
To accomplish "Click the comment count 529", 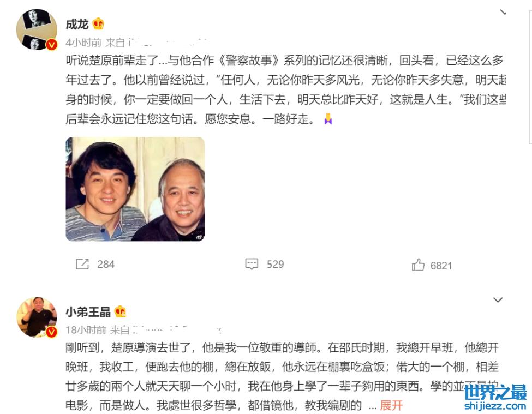I will (275, 264).
